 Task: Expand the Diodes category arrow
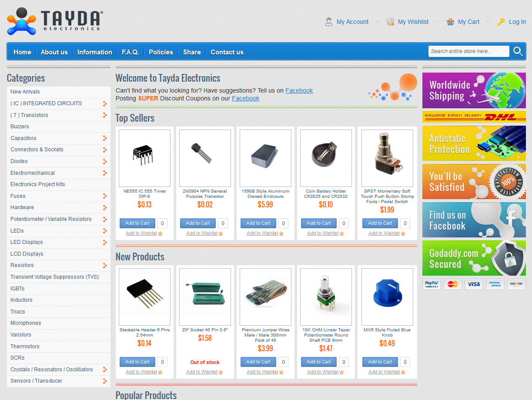(x=105, y=161)
